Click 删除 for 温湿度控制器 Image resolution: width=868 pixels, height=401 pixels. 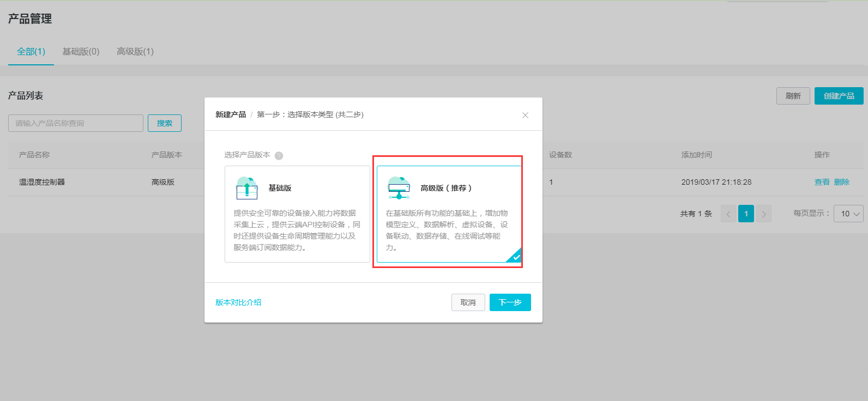[842, 182]
